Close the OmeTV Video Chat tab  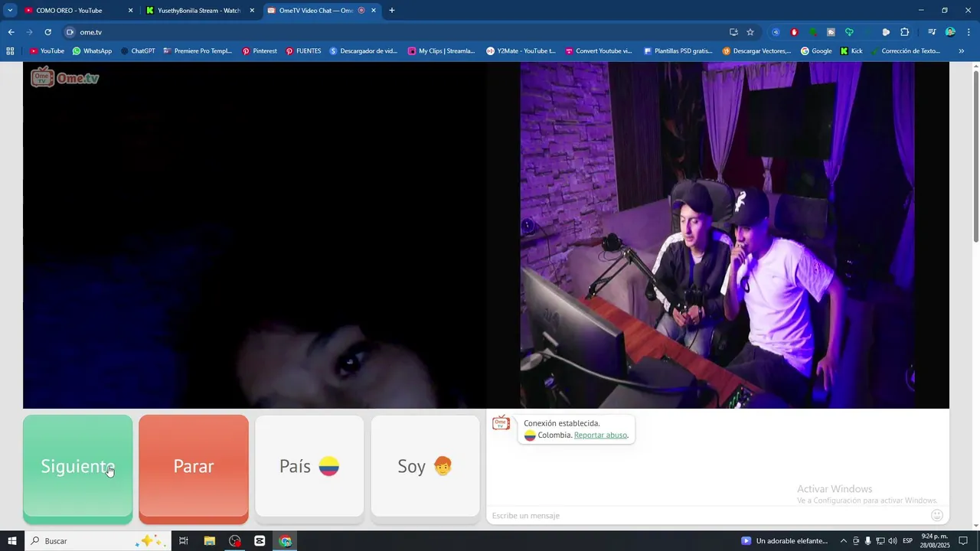point(374,11)
